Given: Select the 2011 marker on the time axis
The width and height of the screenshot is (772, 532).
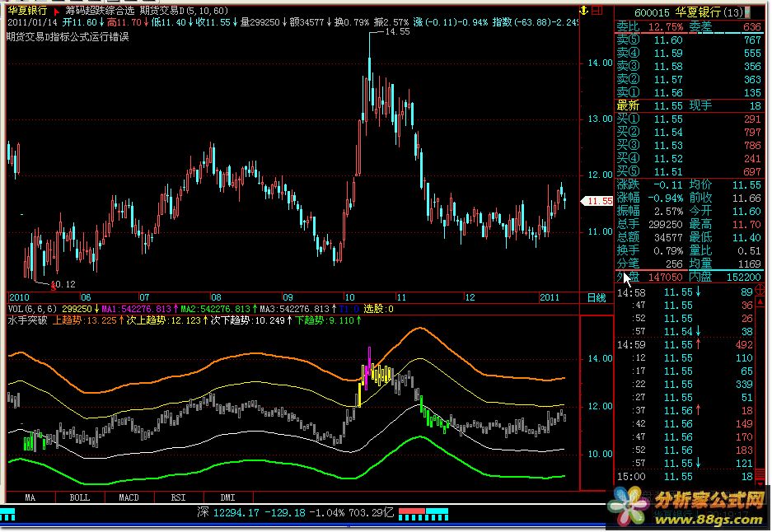Looking at the screenshot, I should click(x=550, y=297).
